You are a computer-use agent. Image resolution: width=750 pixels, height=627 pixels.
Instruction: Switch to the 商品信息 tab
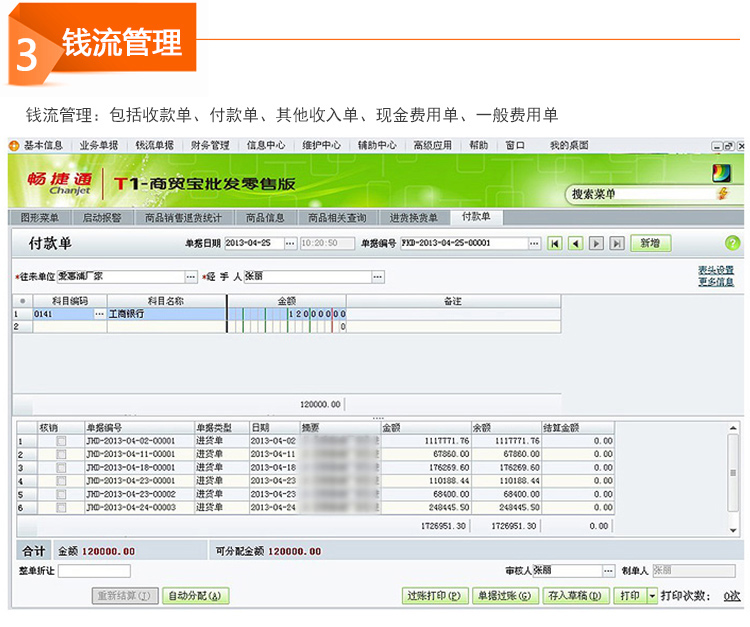pos(265,218)
